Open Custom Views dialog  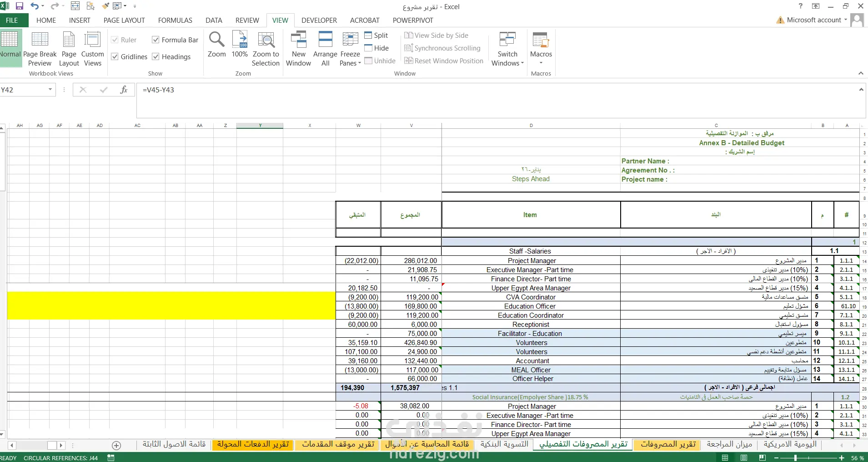(x=93, y=49)
